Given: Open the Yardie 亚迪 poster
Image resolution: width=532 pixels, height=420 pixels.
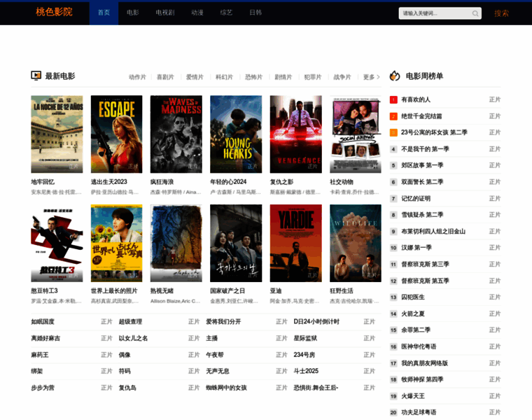Looking at the screenshot, I should tap(296, 243).
